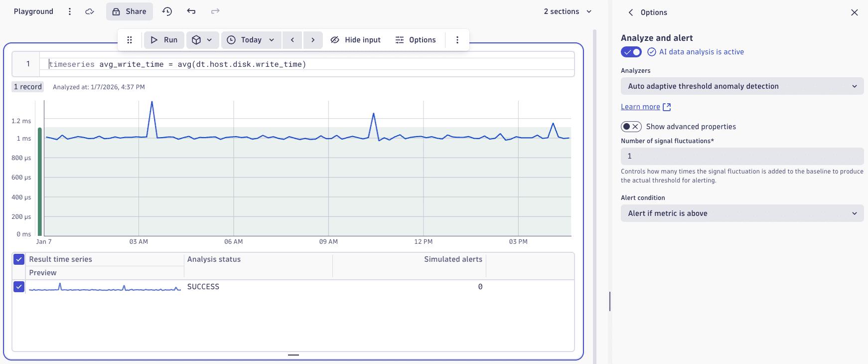Click the cloud sync status icon
868x364 pixels.
pos(90,11)
